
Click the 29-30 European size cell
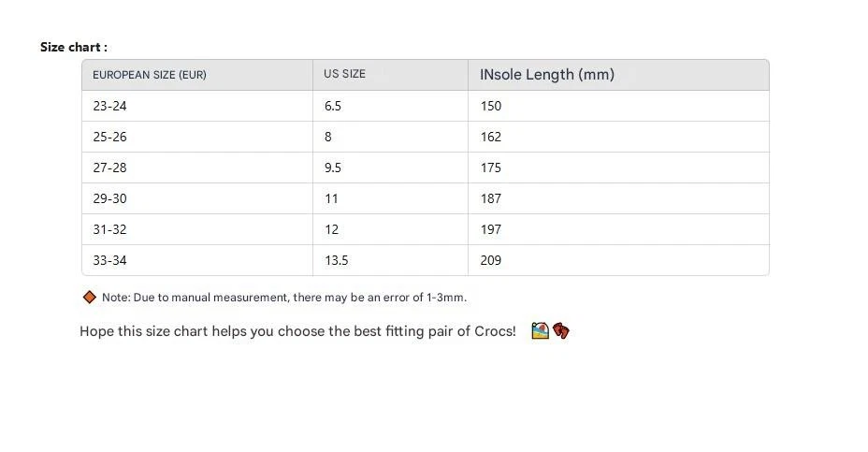click(109, 198)
